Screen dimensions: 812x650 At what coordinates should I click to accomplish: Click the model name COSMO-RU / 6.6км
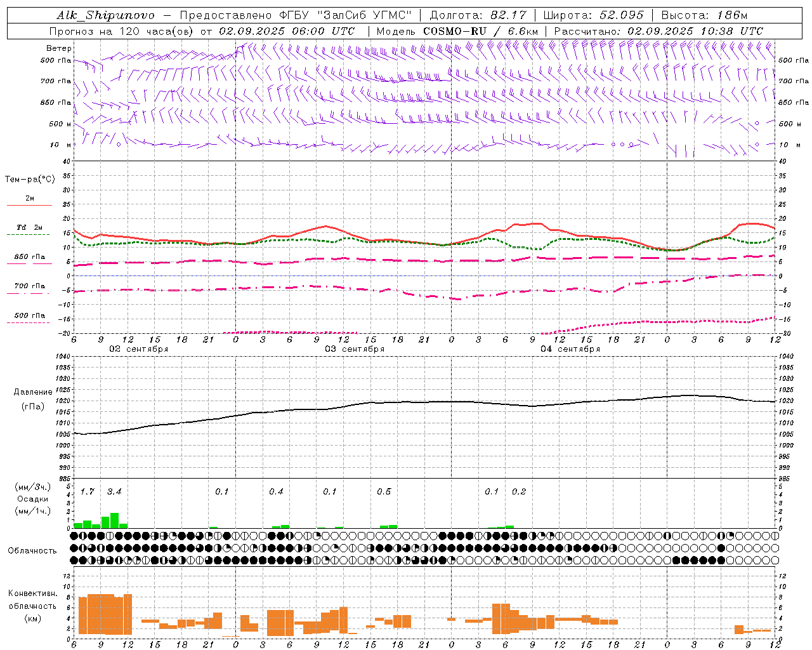481,31
